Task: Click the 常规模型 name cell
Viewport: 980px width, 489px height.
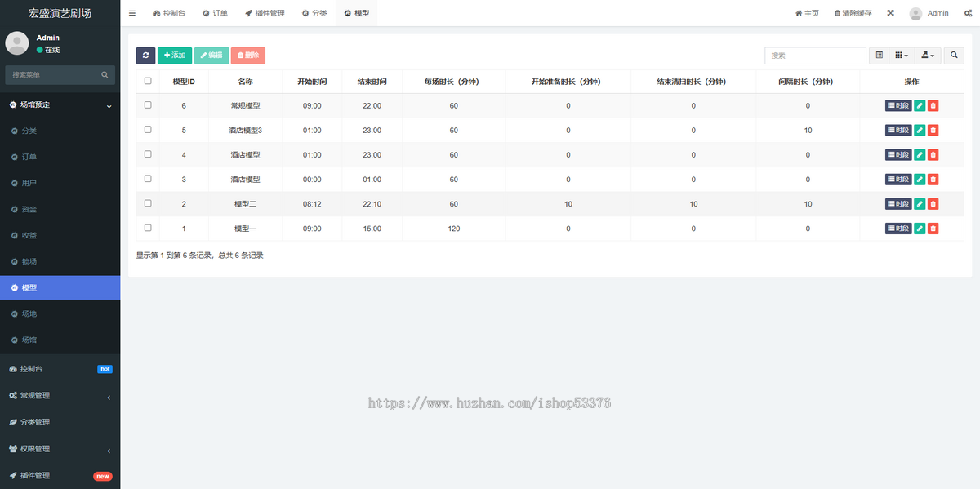Action: [245, 106]
